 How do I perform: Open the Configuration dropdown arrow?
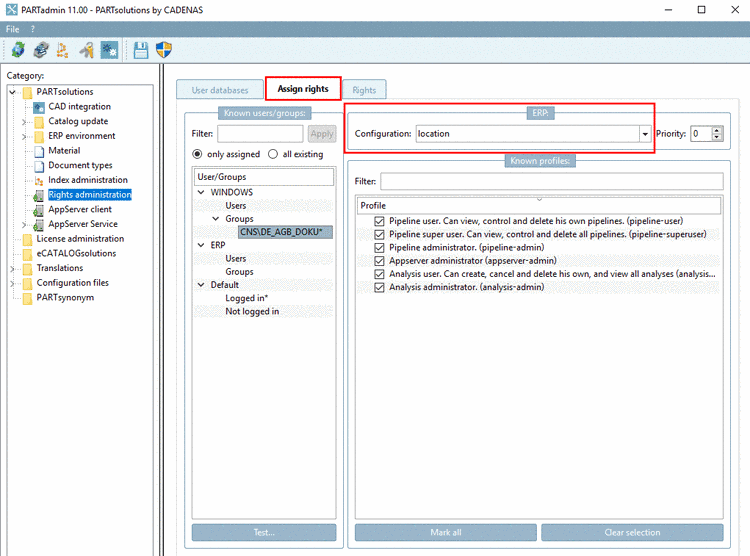(645, 134)
